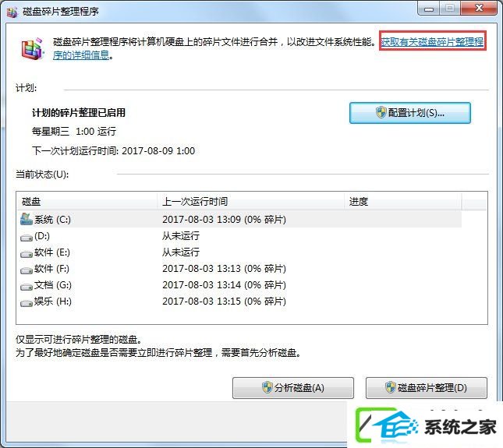Select the 娱乐 (H:) disk row

pos(240,302)
